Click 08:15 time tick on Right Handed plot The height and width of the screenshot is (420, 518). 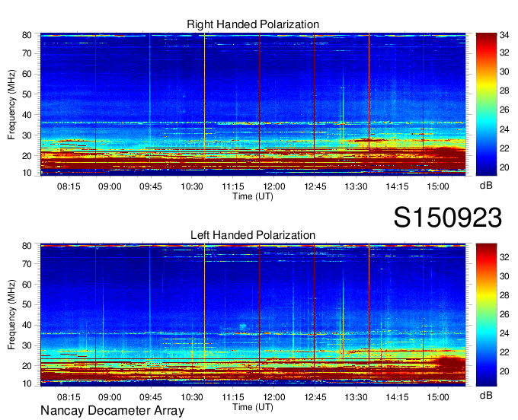[69, 186]
